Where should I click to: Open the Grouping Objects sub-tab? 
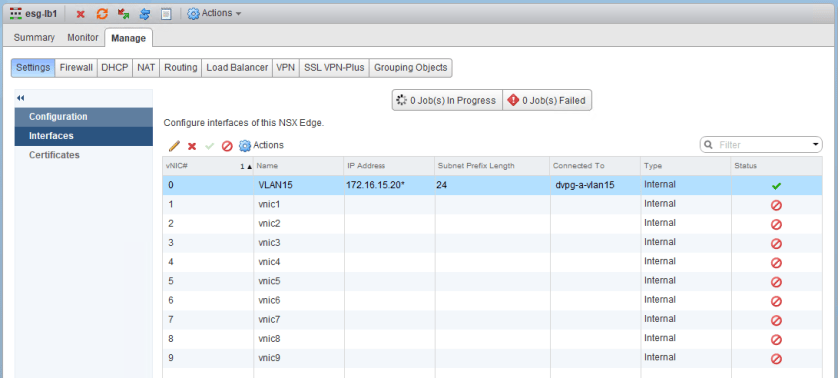click(410, 68)
